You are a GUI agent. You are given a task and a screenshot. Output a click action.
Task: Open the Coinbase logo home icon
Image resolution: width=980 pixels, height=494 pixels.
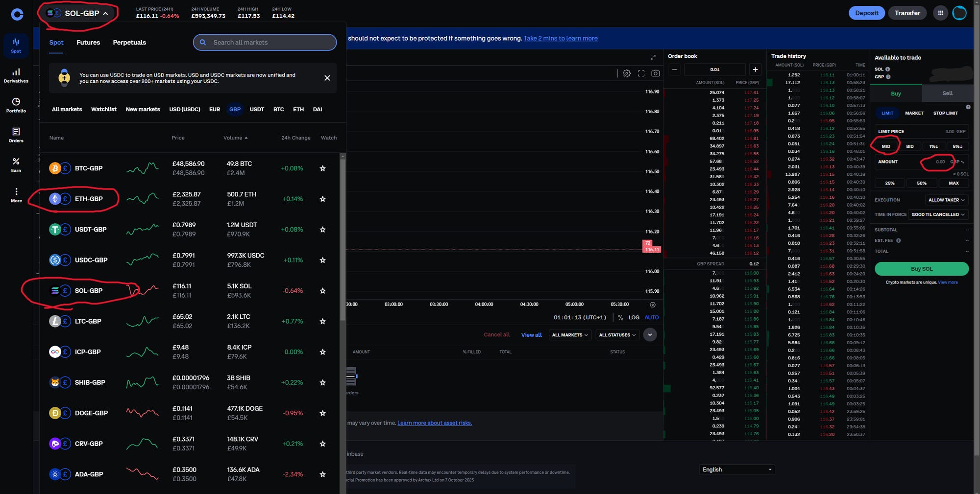[x=17, y=14]
